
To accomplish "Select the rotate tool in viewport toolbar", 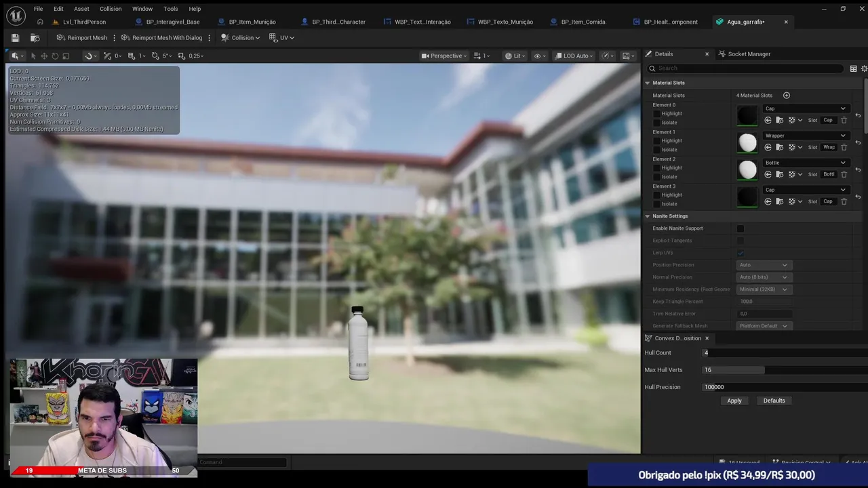I will coord(55,56).
